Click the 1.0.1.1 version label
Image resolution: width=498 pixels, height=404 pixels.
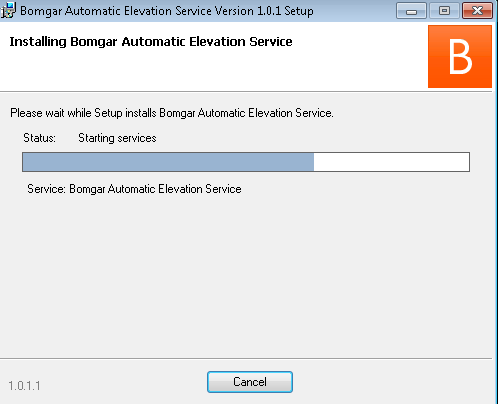pyautogui.click(x=24, y=386)
